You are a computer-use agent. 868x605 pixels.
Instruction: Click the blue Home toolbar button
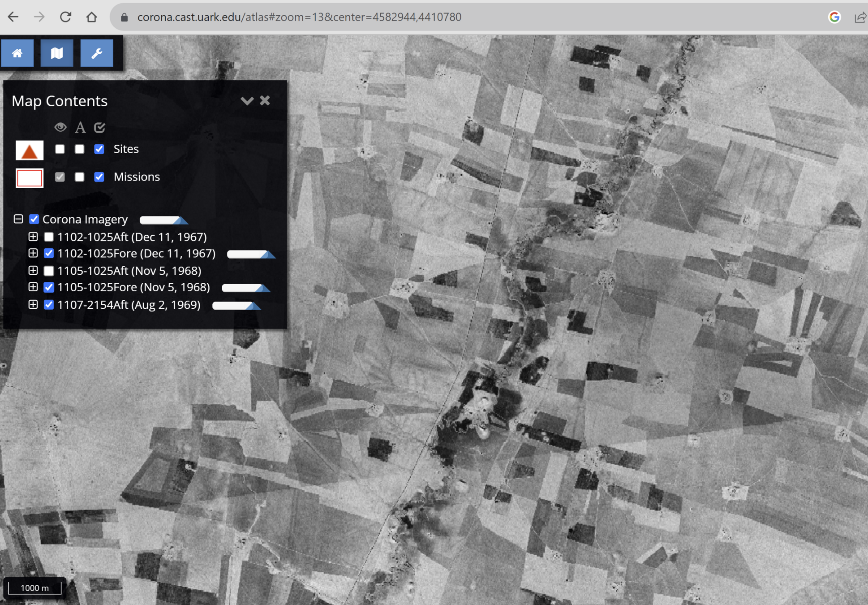[x=17, y=53]
